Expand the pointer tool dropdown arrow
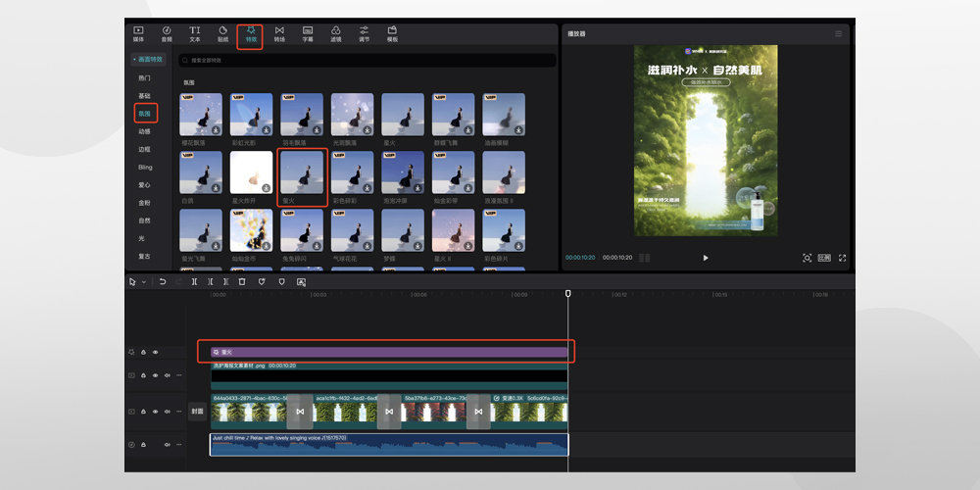 point(144,282)
